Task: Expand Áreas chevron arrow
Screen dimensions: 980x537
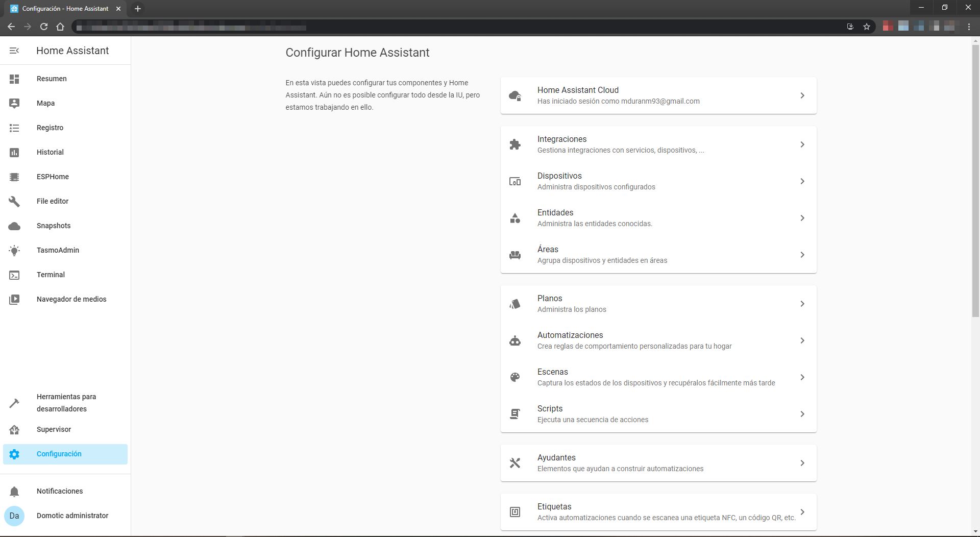Action: click(x=802, y=255)
